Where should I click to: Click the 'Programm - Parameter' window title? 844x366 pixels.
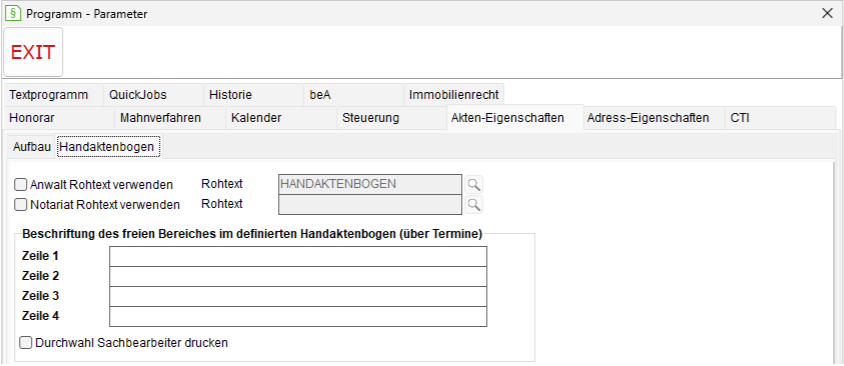(87, 14)
